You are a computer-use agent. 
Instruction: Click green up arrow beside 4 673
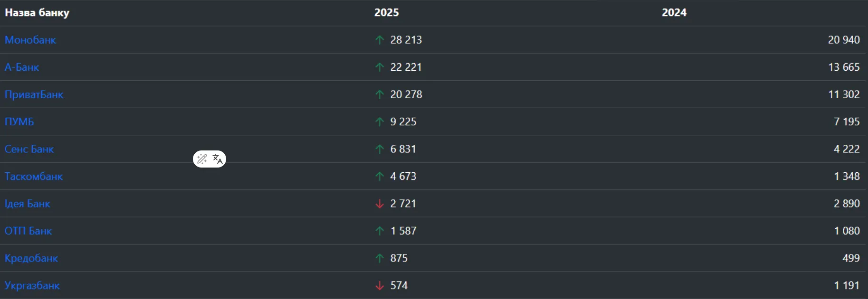click(x=380, y=177)
